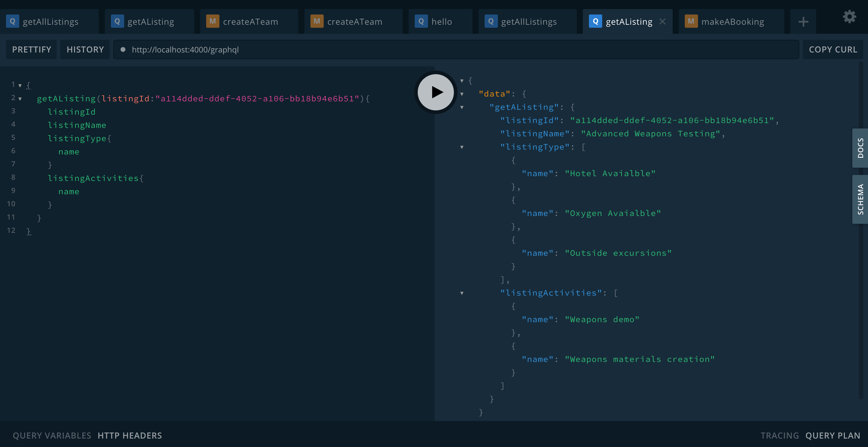Collapse the root object in response

(462, 81)
